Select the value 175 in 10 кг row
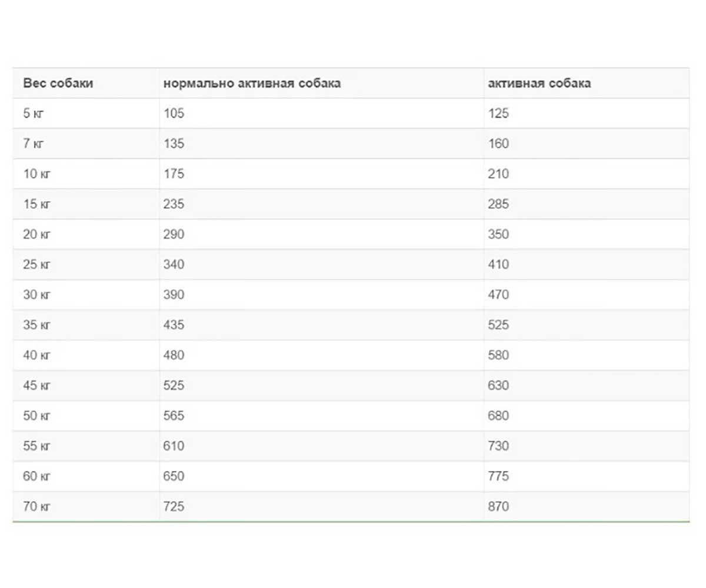The height and width of the screenshot is (588, 706). click(174, 174)
